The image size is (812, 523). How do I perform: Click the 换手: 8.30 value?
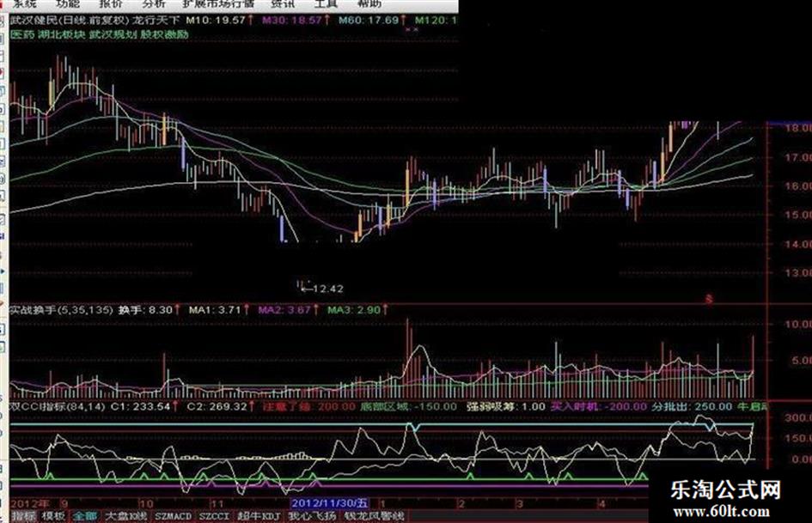click(x=145, y=310)
